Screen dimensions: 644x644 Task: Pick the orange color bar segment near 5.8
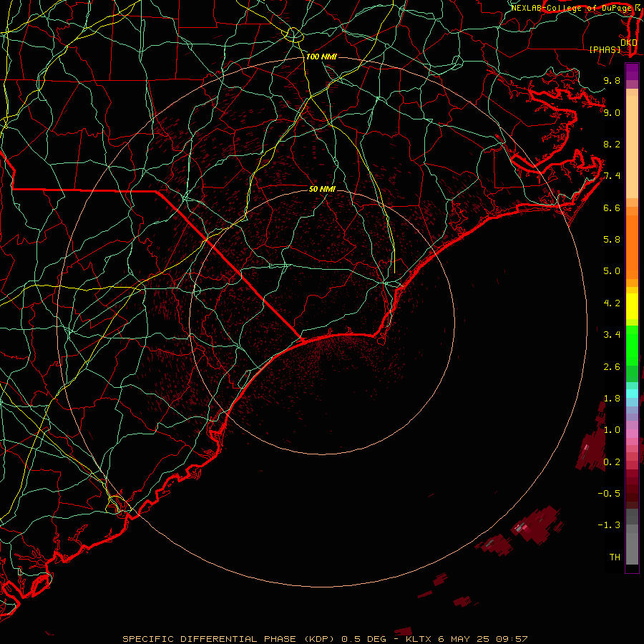(x=632, y=248)
